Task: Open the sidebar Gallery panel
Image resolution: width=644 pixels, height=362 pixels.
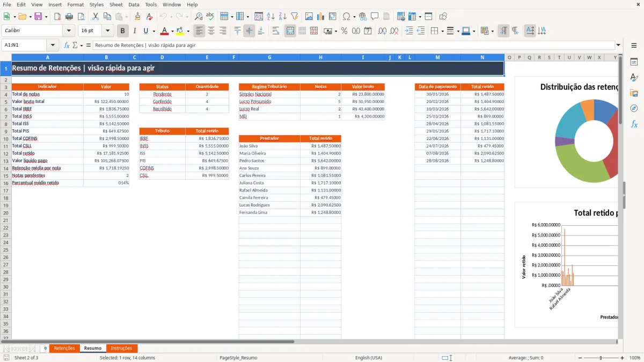Action: [x=634, y=93]
